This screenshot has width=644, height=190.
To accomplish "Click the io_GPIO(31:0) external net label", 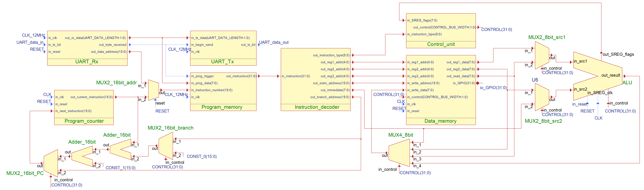I will (x=493, y=88).
